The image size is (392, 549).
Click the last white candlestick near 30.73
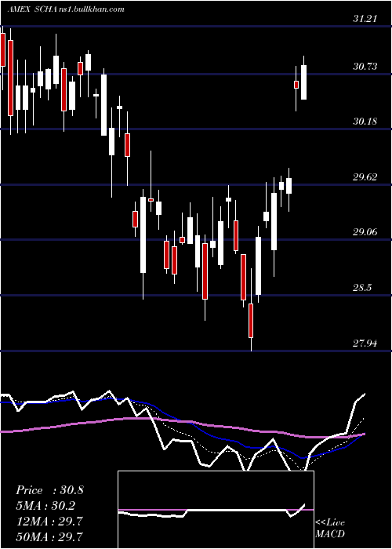[304, 82]
